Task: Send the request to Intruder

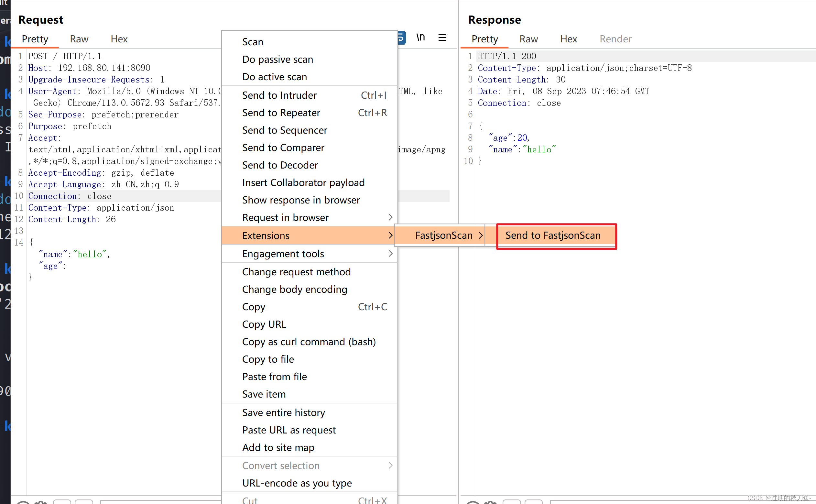Action: click(310, 95)
